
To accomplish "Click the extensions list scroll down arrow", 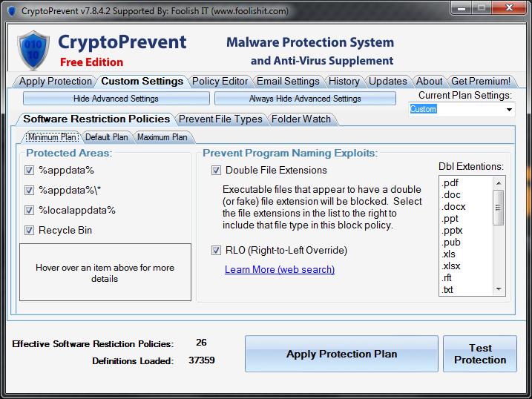I will coord(499,288).
